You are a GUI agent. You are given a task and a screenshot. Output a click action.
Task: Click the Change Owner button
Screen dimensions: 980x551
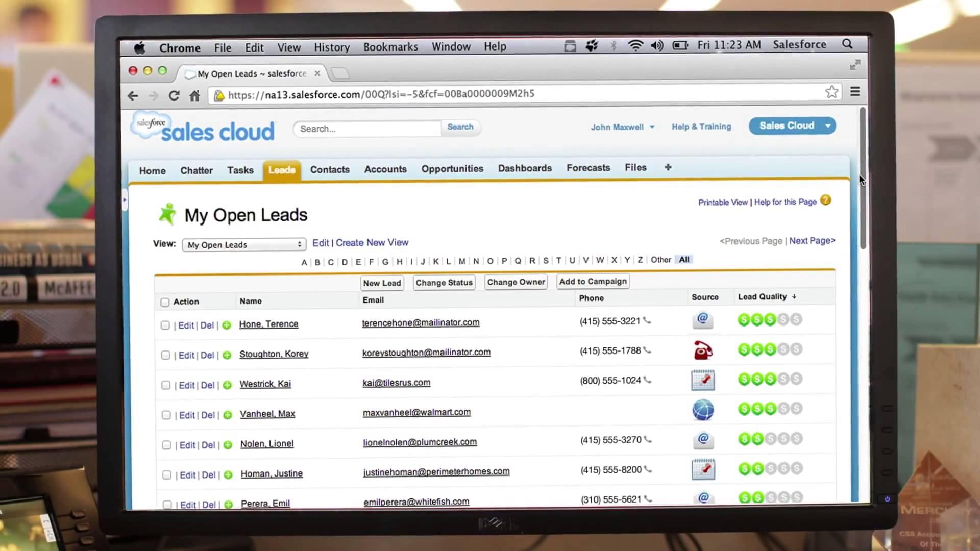[x=516, y=282]
